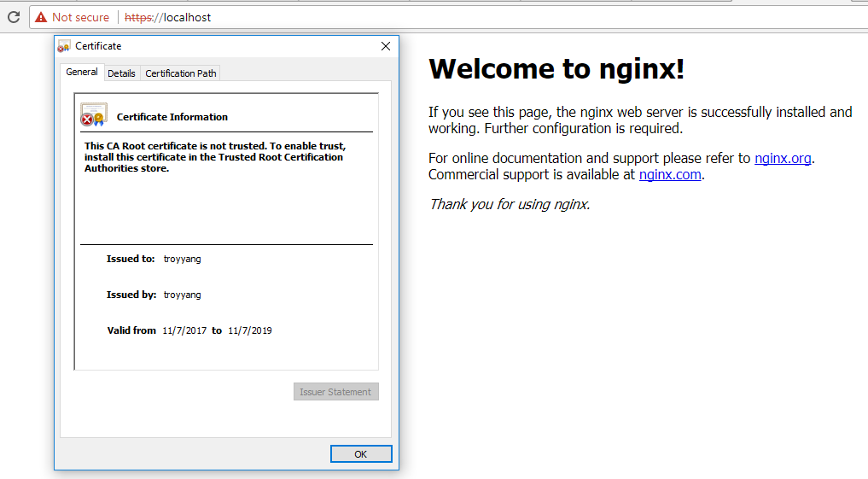Click the untrusted certificate icon with red X
The height and width of the screenshot is (479, 868).
[92, 115]
